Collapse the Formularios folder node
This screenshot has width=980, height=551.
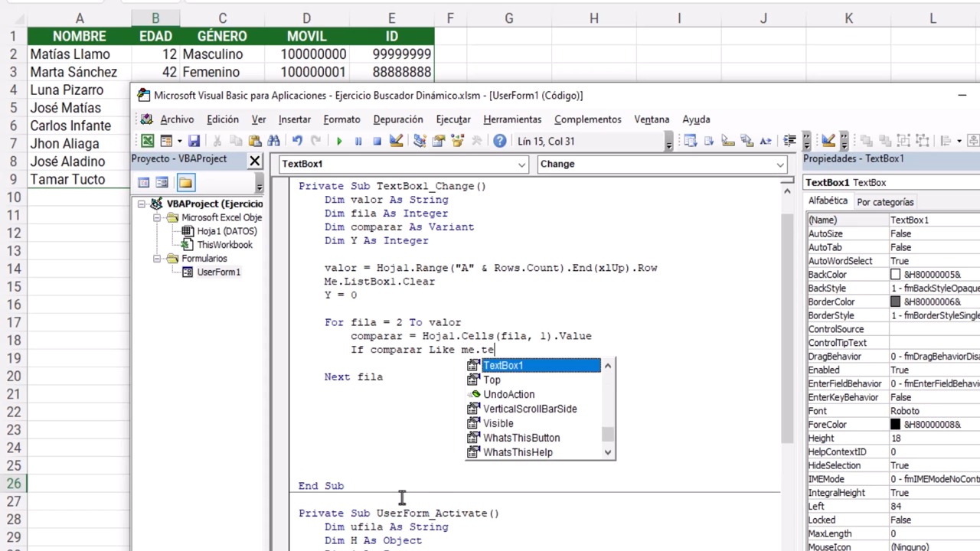click(157, 259)
